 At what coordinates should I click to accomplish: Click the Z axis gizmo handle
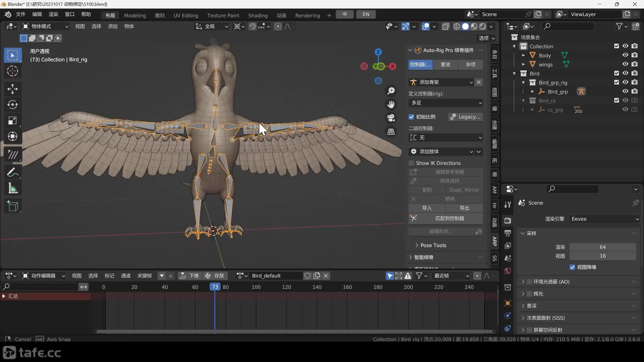(x=378, y=52)
